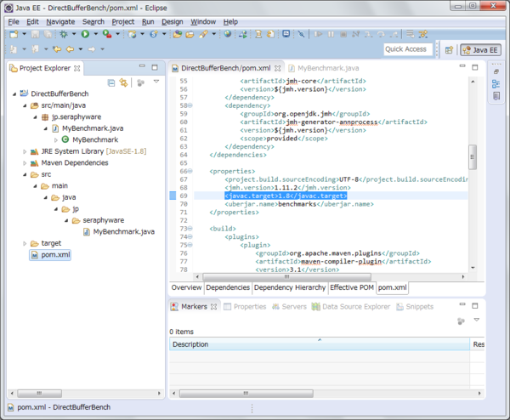This screenshot has width=510, height=420.
Task: Click the Quick Access field
Action: tap(408, 49)
